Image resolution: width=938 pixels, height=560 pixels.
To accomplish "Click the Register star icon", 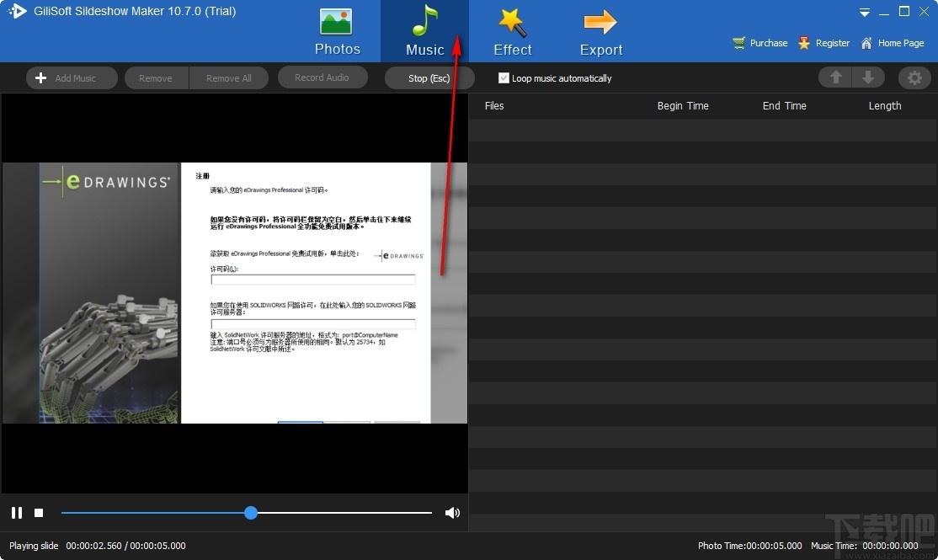I will click(x=804, y=43).
